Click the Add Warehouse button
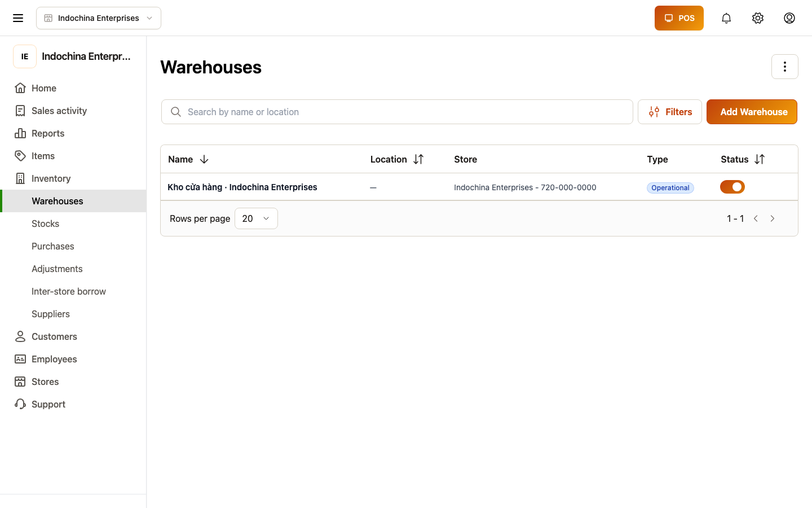The image size is (812, 508). coord(752,112)
